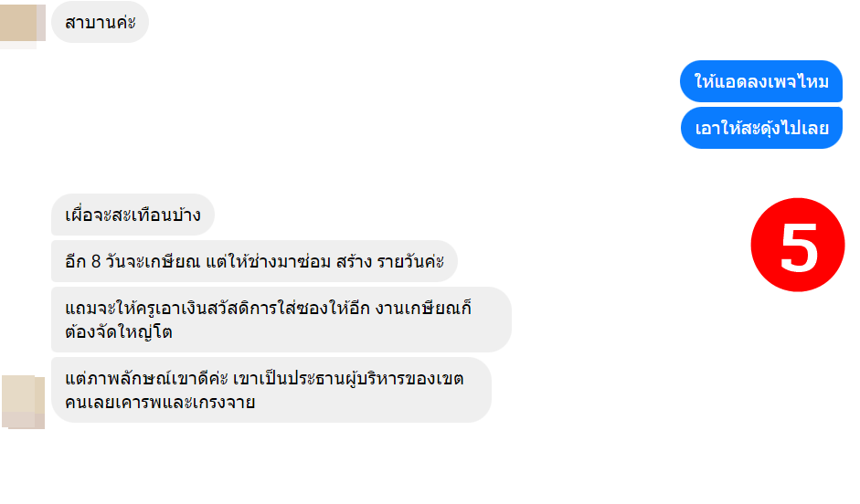Click the topmost incoming gray message bubble

[100, 22]
